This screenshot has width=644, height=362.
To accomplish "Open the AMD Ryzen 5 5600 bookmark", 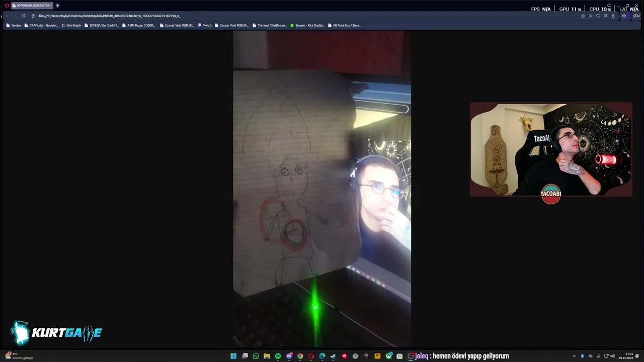I will tap(139, 25).
